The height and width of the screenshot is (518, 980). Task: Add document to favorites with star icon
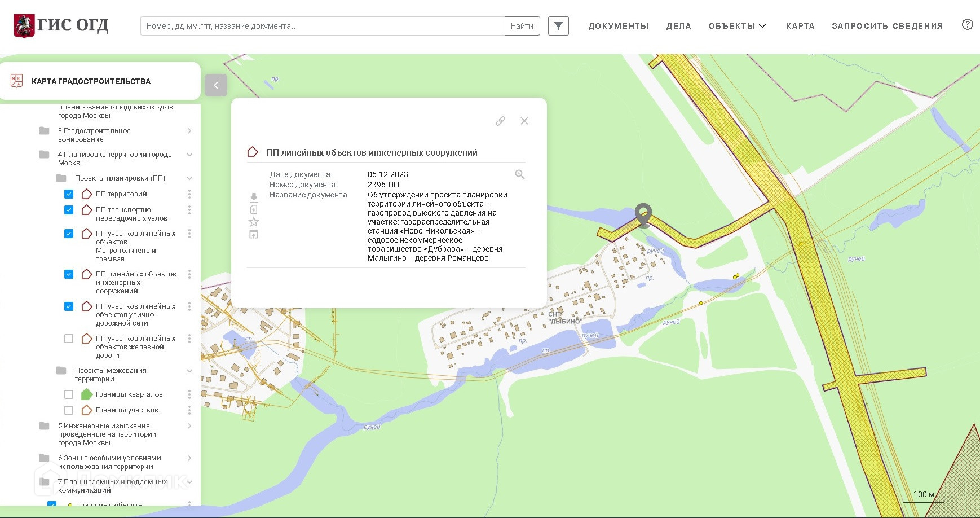point(254,222)
